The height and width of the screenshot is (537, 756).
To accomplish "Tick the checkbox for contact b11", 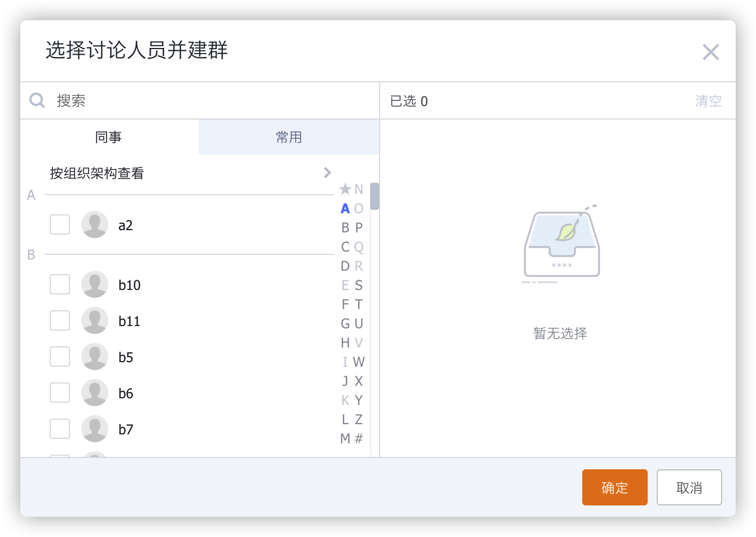I will [x=60, y=320].
